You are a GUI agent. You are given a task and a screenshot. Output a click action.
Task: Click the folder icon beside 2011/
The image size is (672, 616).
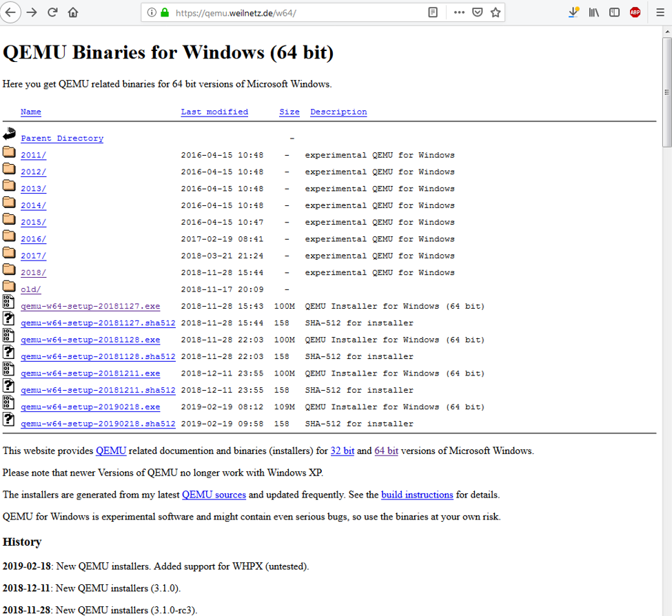(9, 152)
